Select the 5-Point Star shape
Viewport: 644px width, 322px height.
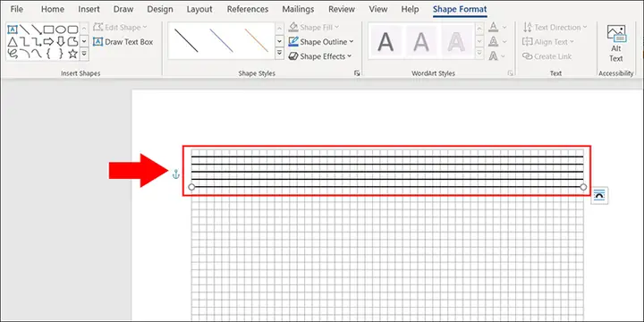(72, 54)
